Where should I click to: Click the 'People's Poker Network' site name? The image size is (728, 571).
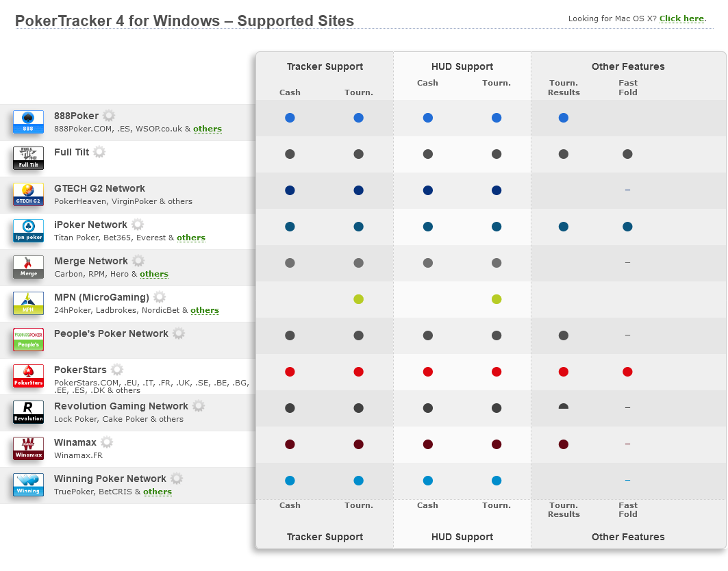(x=111, y=333)
